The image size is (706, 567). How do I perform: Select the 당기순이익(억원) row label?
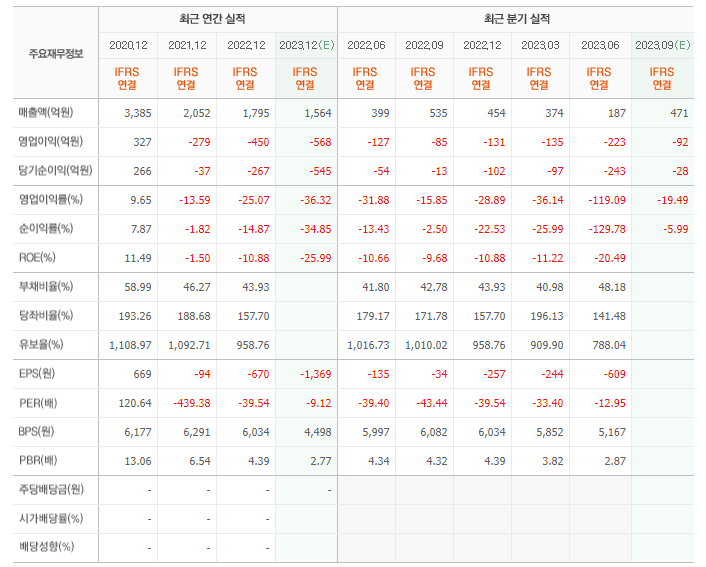pyautogui.click(x=55, y=171)
